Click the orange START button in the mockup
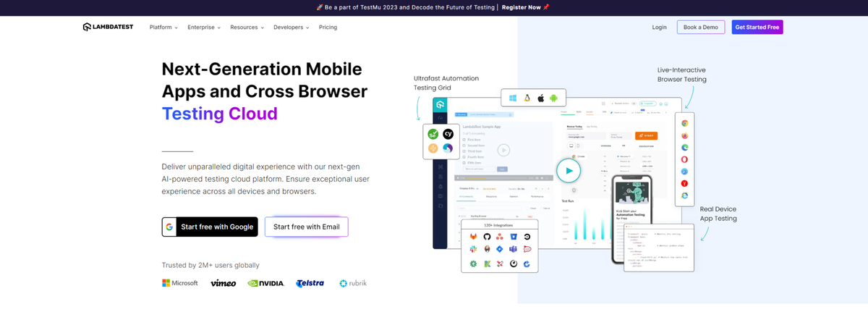 click(x=647, y=136)
